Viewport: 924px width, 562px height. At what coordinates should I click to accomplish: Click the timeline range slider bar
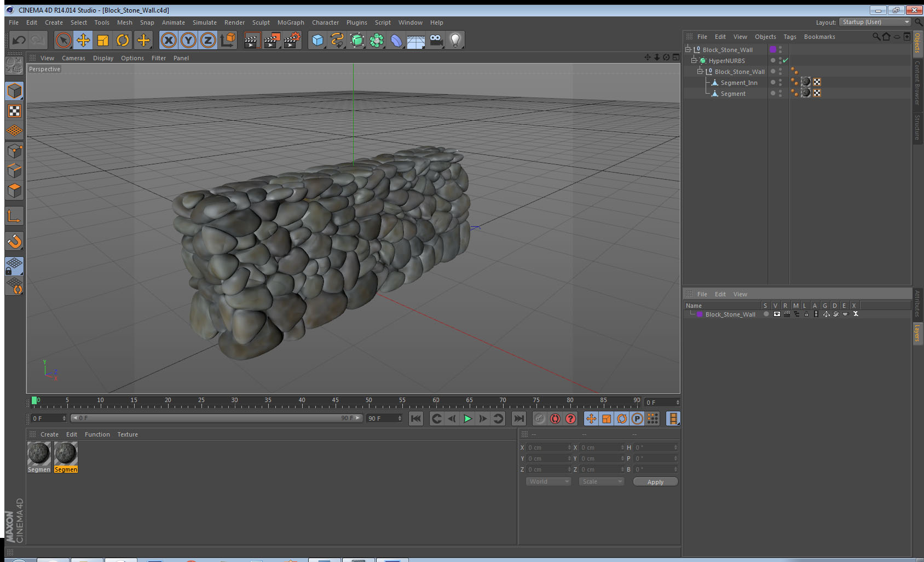[x=216, y=418]
